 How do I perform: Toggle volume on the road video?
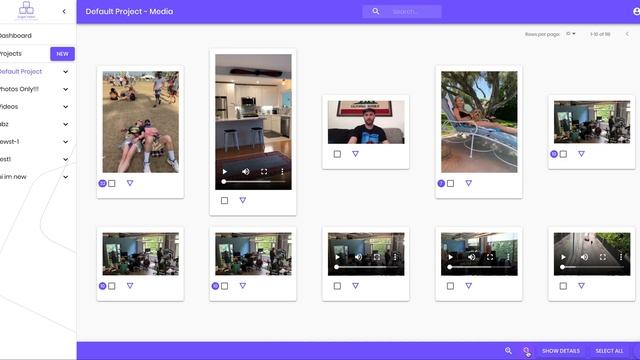click(584, 257)
